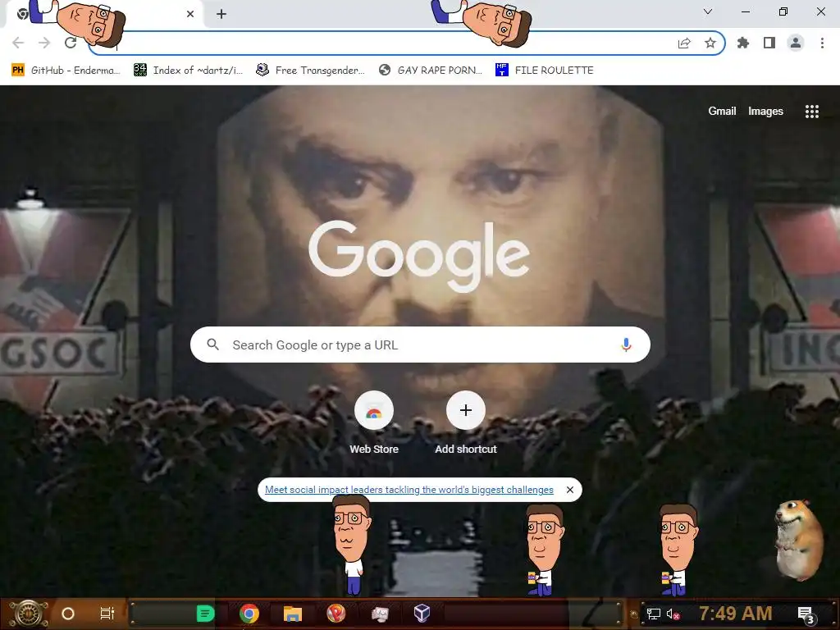Open the Gmail link
Viewport: 840px width, 630px height.
point(722,111)
